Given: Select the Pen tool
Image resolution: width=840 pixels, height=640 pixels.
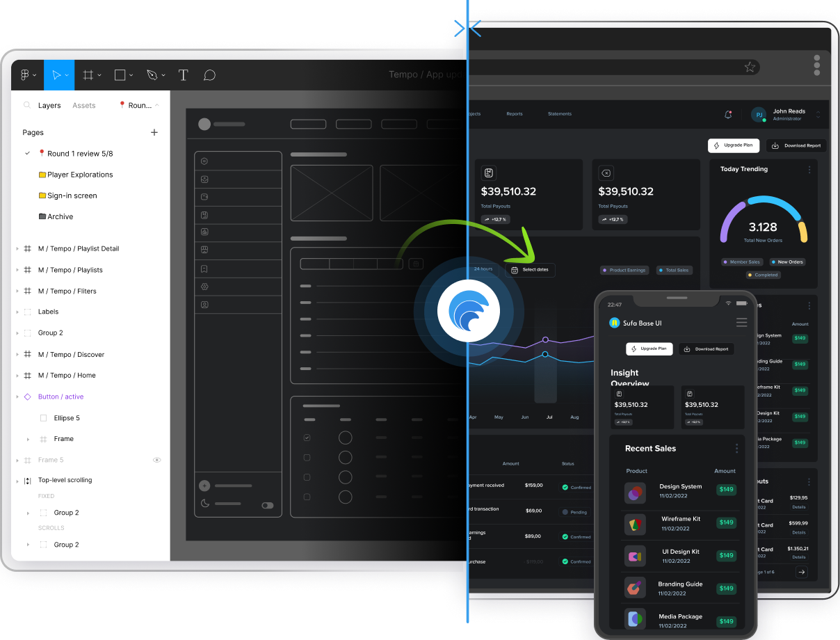Looking at the screenshot, I should [152, 75].
